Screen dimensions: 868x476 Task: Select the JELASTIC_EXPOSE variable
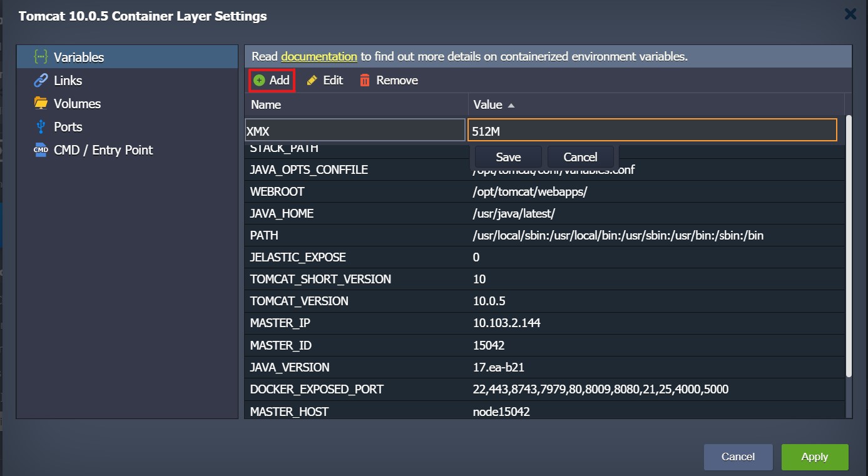pyautogui.click(x=544, y=258)
